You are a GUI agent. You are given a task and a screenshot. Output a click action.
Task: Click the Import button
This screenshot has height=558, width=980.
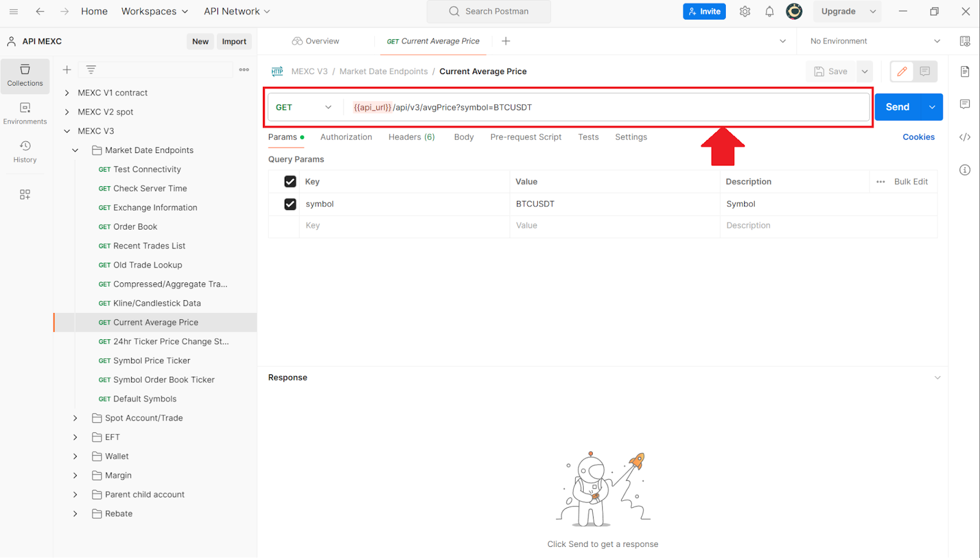pos(234,41)
